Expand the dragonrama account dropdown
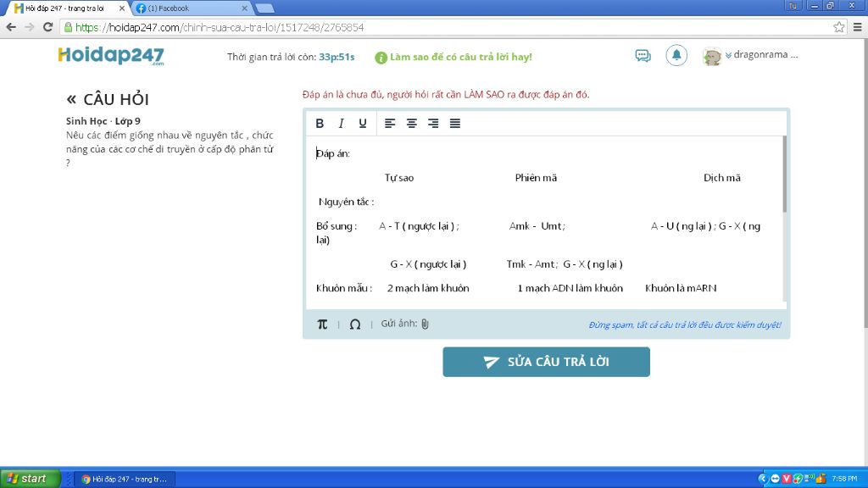The width and height of the screenshot is (868, 488). (728, 55)
